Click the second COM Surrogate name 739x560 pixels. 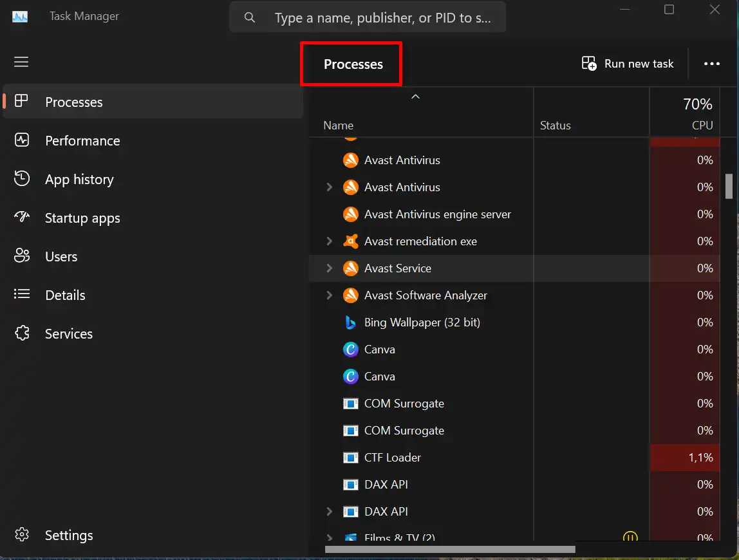click(x=404, y=431)
